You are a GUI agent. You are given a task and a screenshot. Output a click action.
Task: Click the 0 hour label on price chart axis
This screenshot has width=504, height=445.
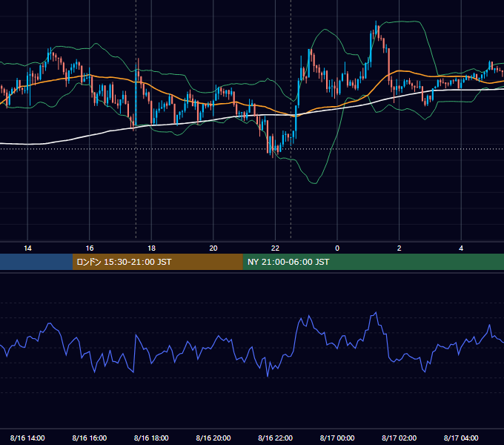tap(337, 248)
